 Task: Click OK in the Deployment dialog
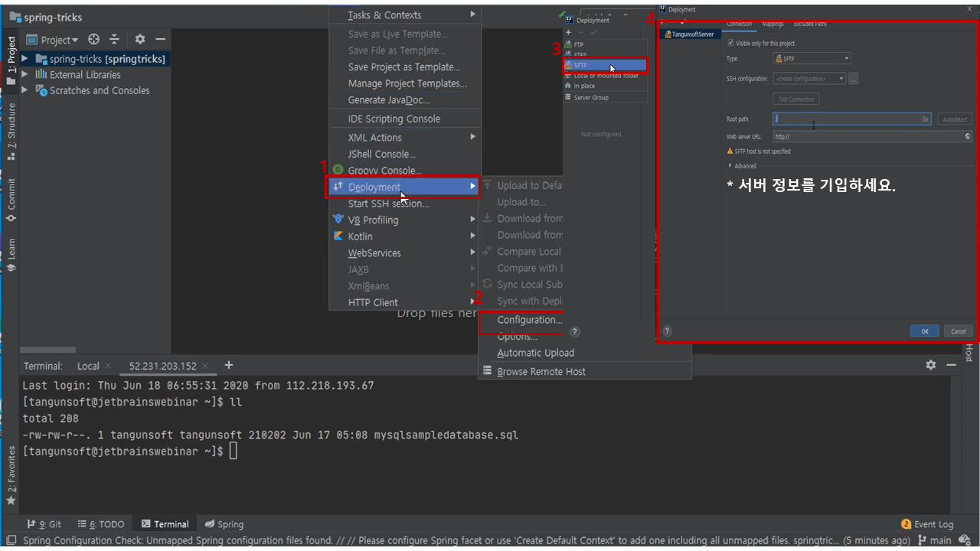tap(924, 331)
